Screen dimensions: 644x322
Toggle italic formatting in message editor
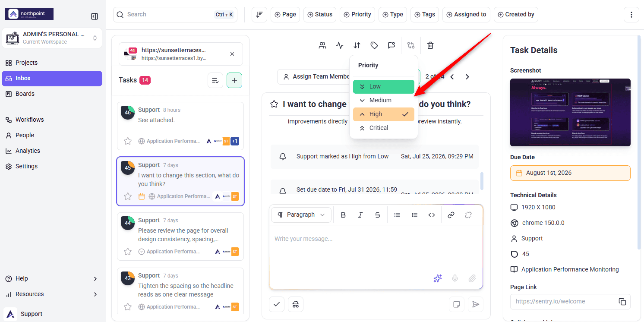click(360, 215)
